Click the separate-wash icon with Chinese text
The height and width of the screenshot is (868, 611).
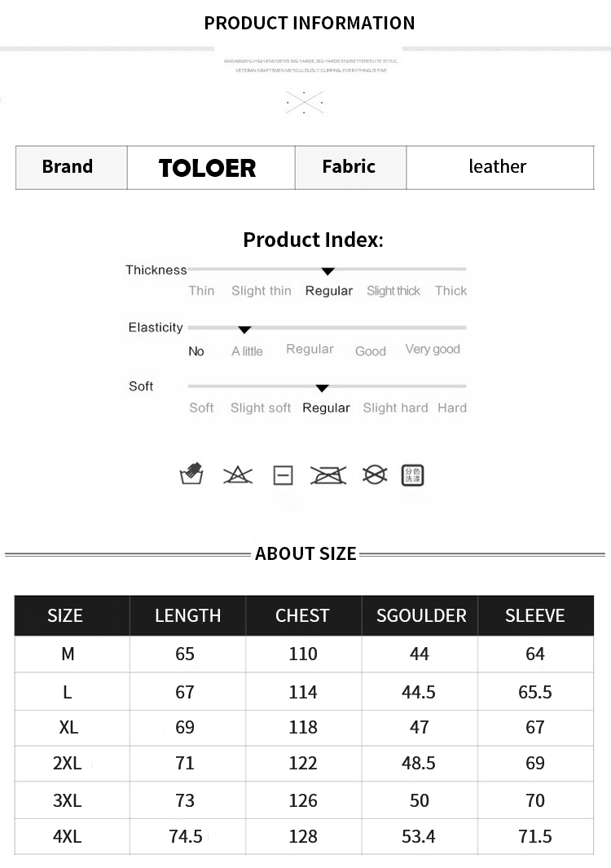[413, 474]
